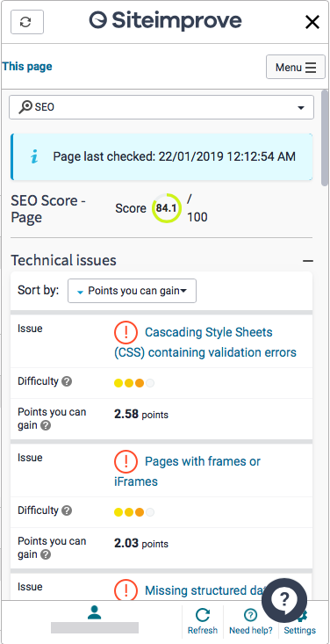Click Points you can gain help icon for 2.58 points
The image size is (330, 644).
pos(47,425)
